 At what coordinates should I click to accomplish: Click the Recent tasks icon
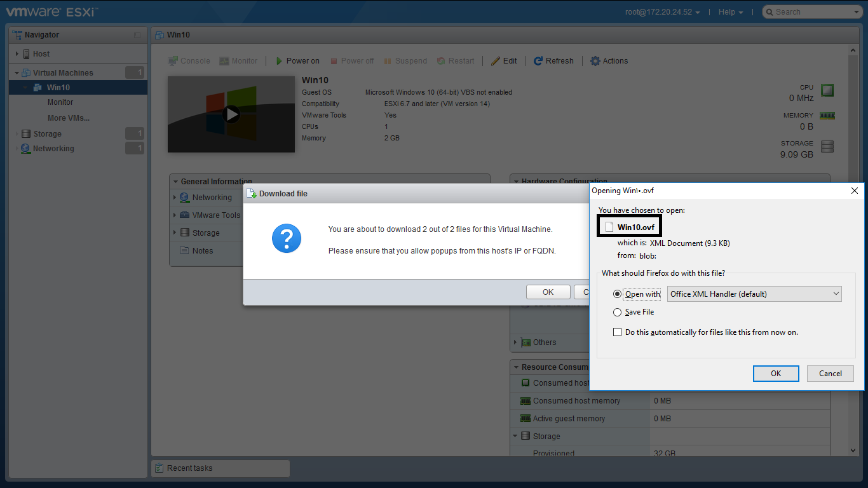[159, 468]
